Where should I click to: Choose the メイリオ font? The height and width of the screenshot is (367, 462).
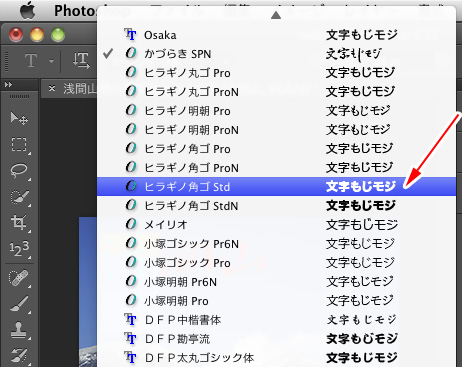276,225
